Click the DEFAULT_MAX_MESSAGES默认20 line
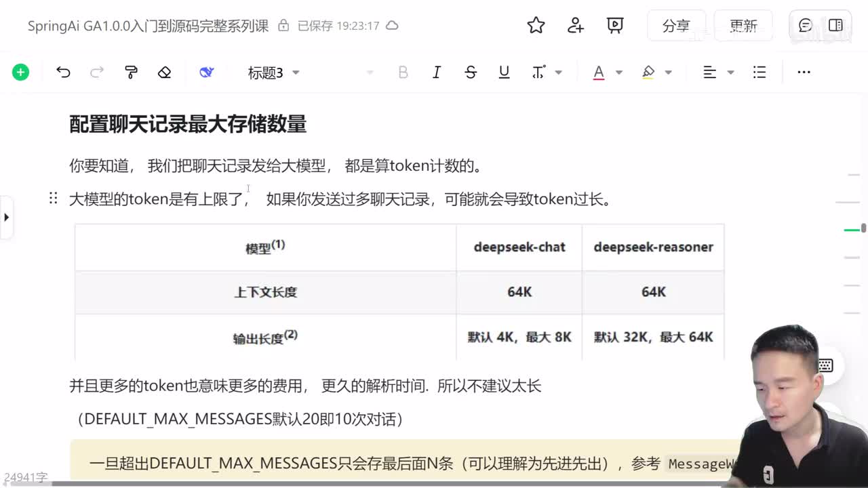Image resolution: width=868 pixels, height=488 pixels. pos(240,420)
